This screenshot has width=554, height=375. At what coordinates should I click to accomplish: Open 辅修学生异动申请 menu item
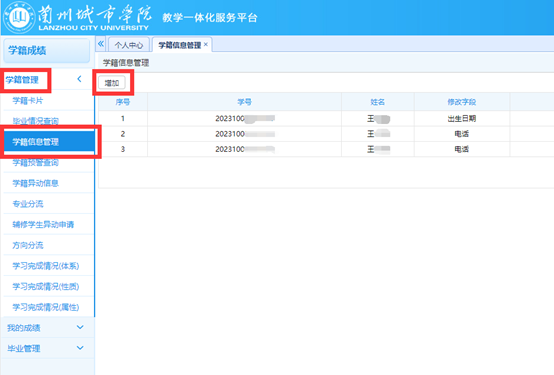click(48, 224)
